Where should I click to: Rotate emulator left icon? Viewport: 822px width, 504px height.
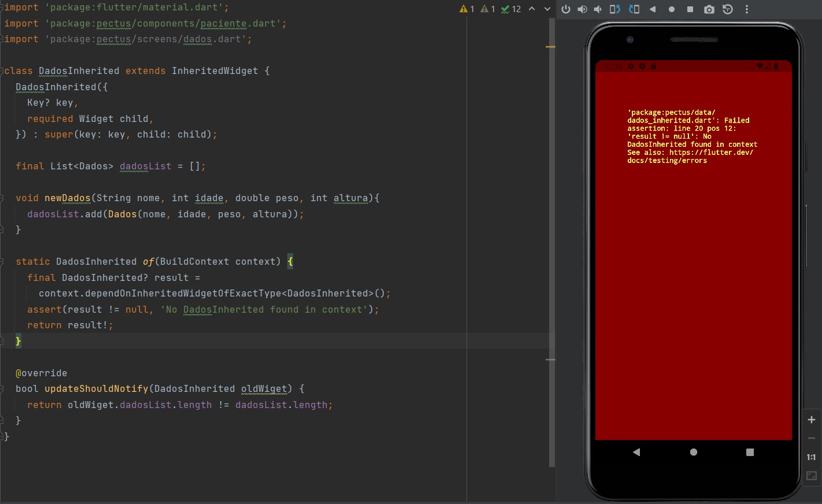click(x=615, y=9)
